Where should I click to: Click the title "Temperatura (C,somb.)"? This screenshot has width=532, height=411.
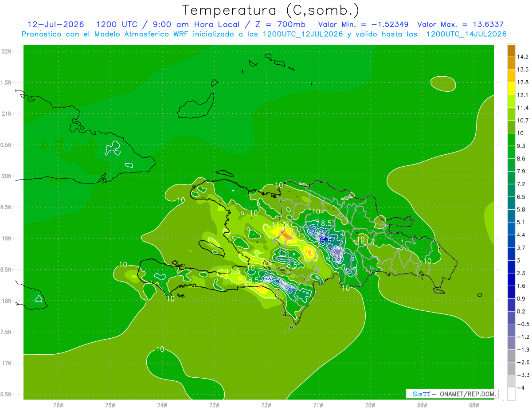click(x=271, y=10)
